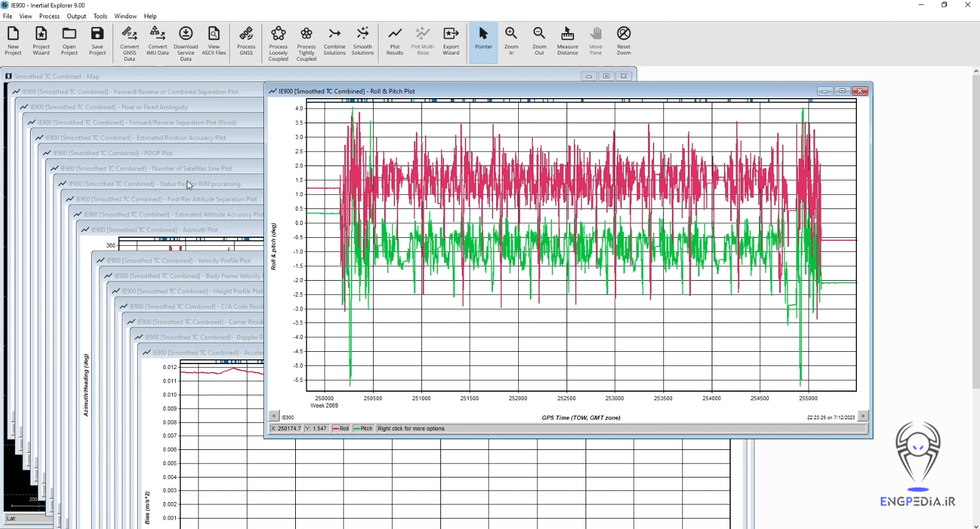
Task: Activate Zoom In tool
Action: [511, 42]
